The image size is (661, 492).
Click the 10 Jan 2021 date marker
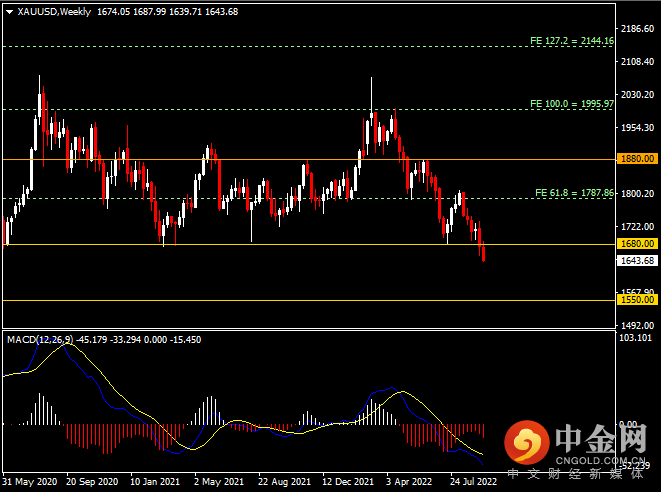pos(155,481)
